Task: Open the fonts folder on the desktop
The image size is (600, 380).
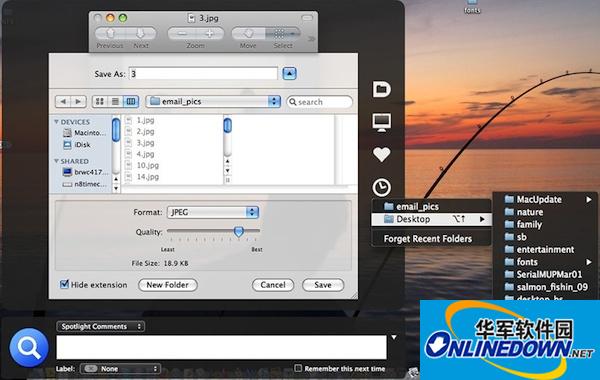Action: point(472,6)
